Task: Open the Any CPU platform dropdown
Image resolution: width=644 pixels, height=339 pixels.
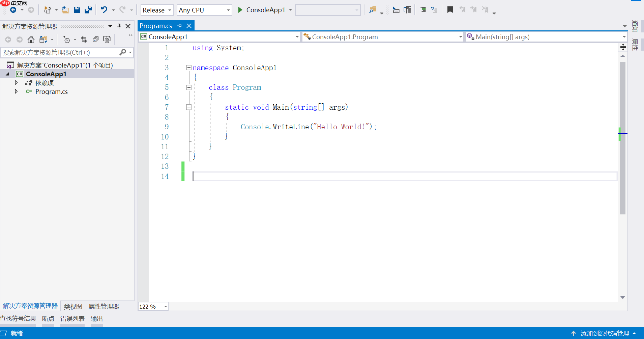Action: click(x=204, y=10)
